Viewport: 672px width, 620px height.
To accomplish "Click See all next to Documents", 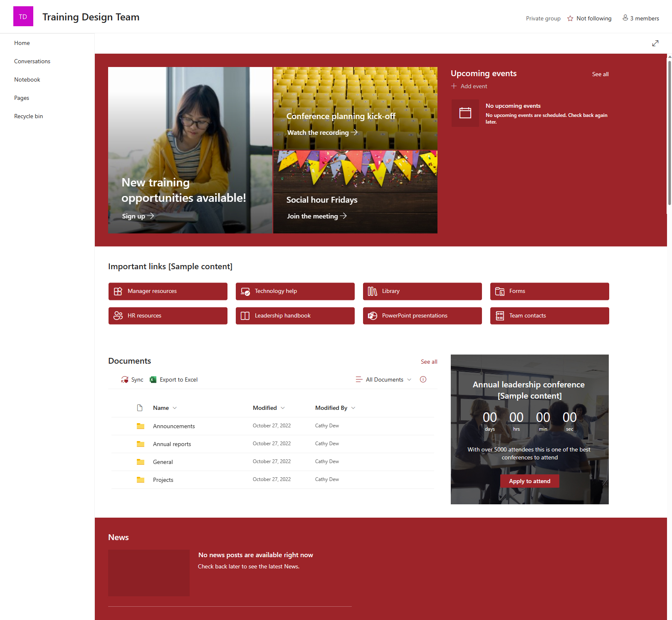I will click(429, 361).
